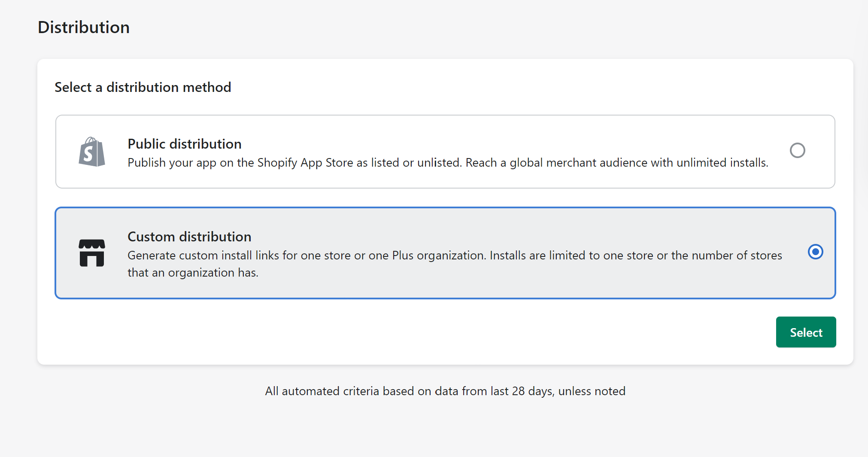Select the Public distribution radio button
The height and width of the screenshot is (457, 868).
coord(798,150)
